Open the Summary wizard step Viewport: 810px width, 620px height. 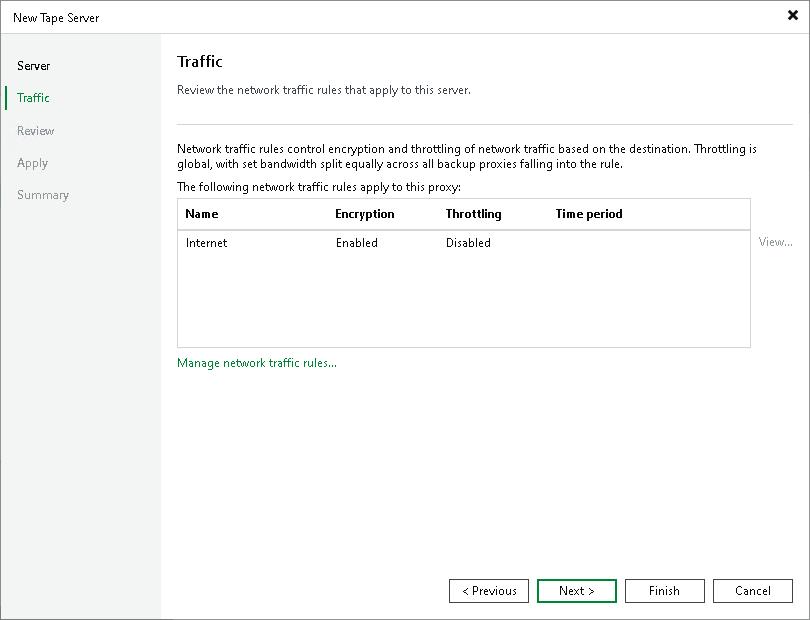pos(43,195)
